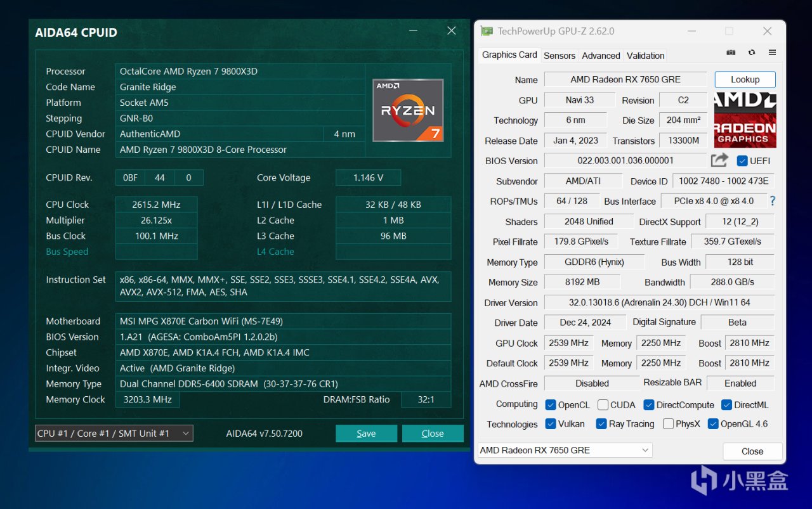Close GPU-Z with the title bar X

coord(768,31)
